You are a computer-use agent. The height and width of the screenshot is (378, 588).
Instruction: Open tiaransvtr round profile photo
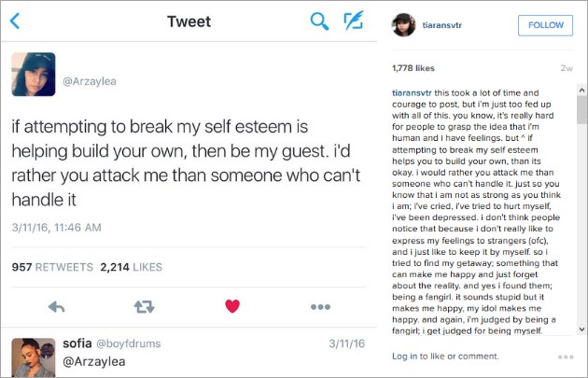[404, 25]
